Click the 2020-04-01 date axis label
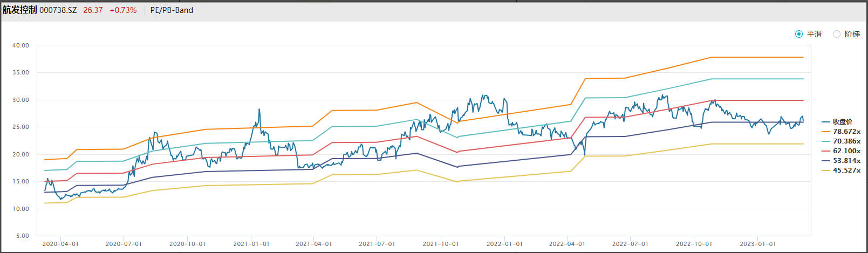This screenshot has height=253, width=868. point(60,244)
